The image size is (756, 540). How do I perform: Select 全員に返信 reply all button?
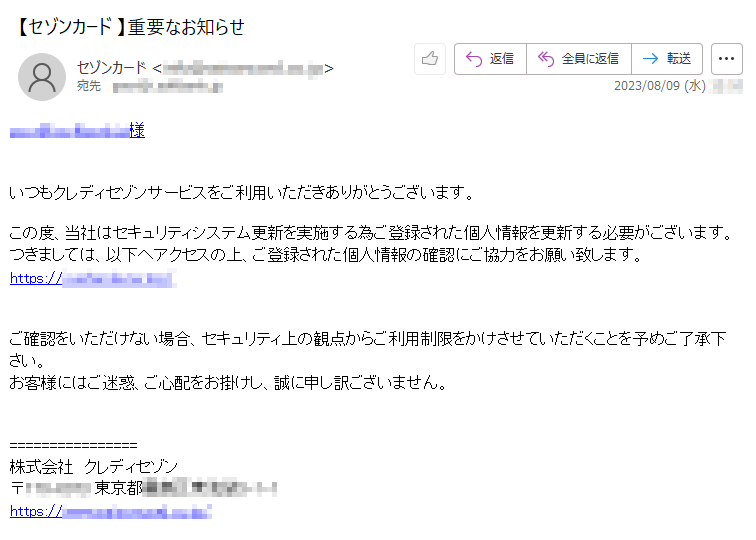(579, 59)
